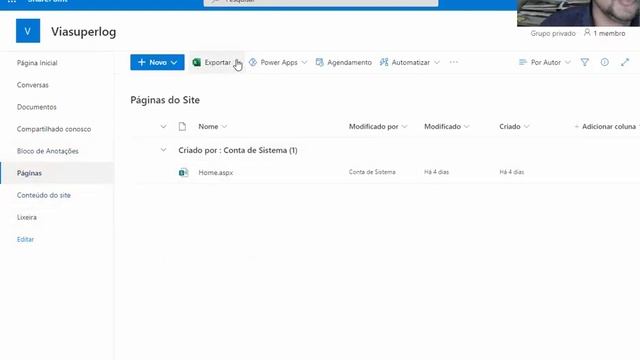Click the Power Apps toolbar icon

click(x=253, y=62)
